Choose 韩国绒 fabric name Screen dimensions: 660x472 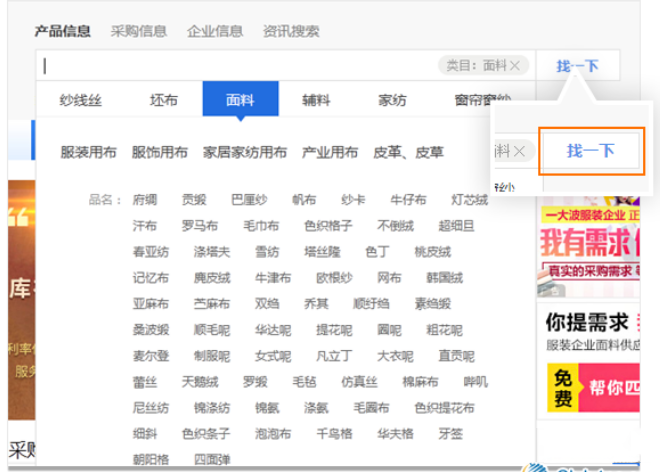point(444,278)
